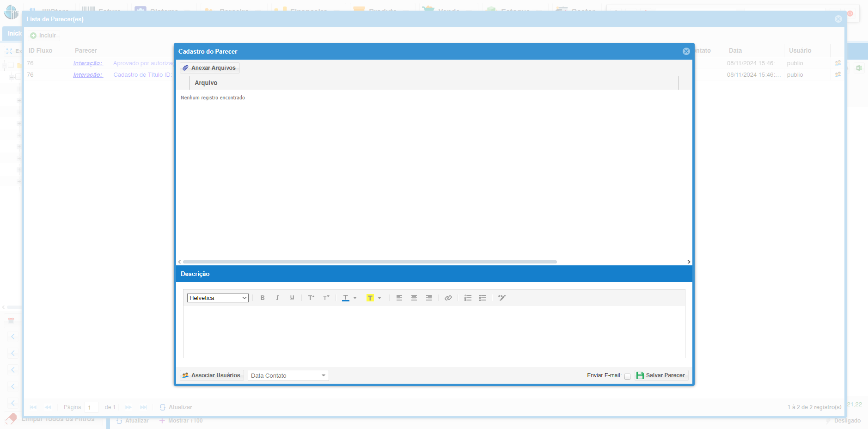Toggle bold formatting in the description editor
This screenshot has width=868, height=429.
click(263, 298)
